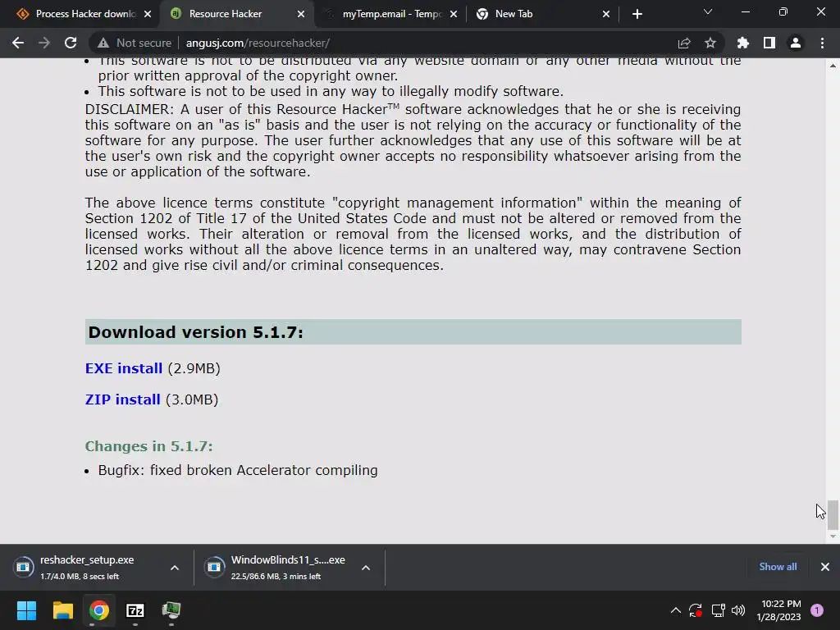The image size is (840, 630).
Task: Open the notification badge showing 1
Action: 817,610
